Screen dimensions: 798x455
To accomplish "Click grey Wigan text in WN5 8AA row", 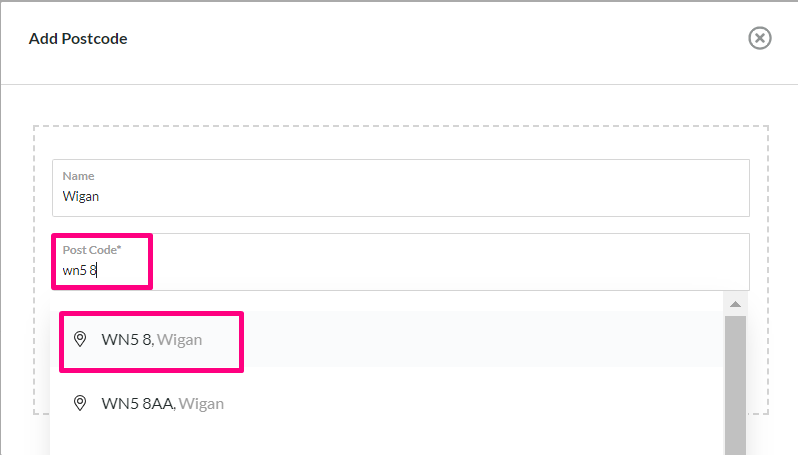I will click(201, 404).
